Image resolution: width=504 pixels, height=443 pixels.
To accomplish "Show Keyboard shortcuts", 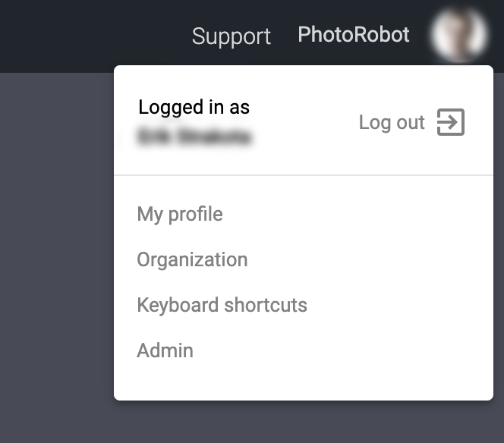I will click(222, 305).
